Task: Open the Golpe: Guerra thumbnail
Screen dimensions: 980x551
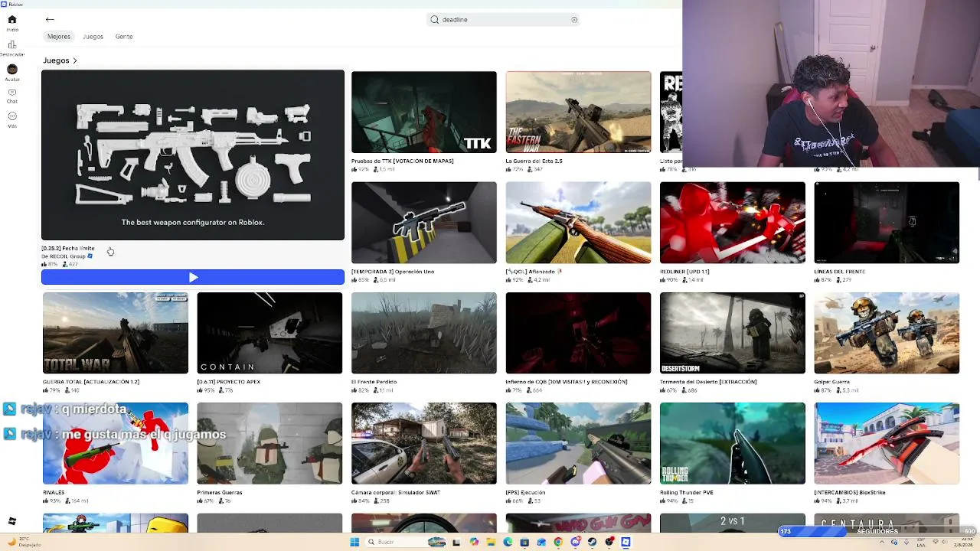Action: pos(887,333)
